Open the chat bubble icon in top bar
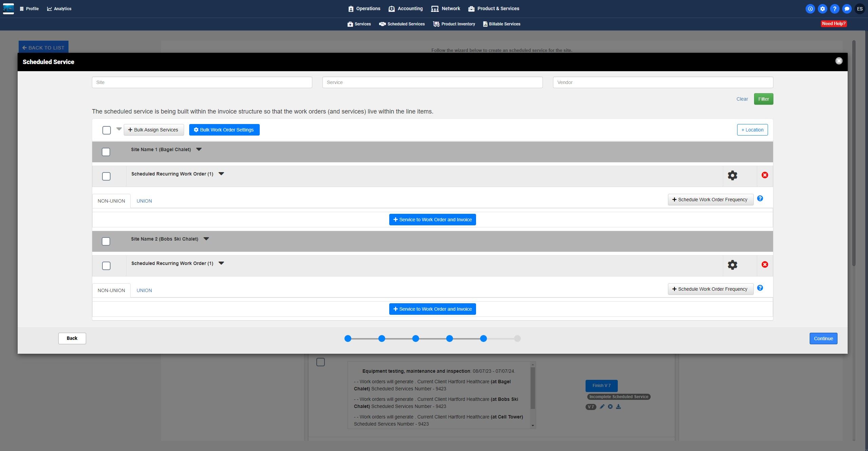 [x=847, y=9]
